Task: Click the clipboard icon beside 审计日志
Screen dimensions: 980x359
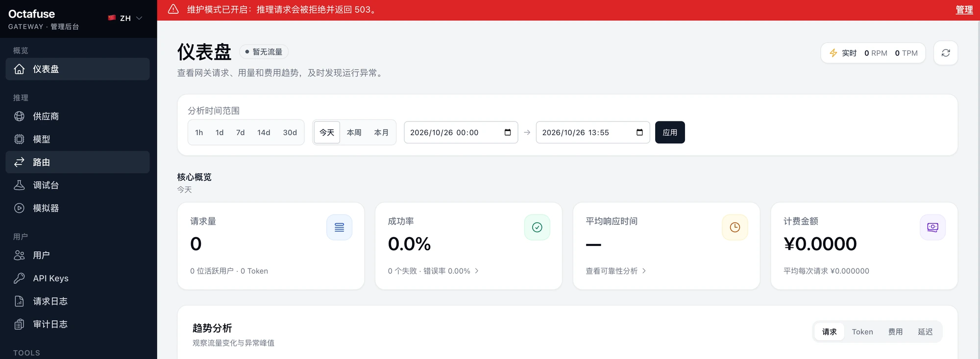Action: click(19, 324)
